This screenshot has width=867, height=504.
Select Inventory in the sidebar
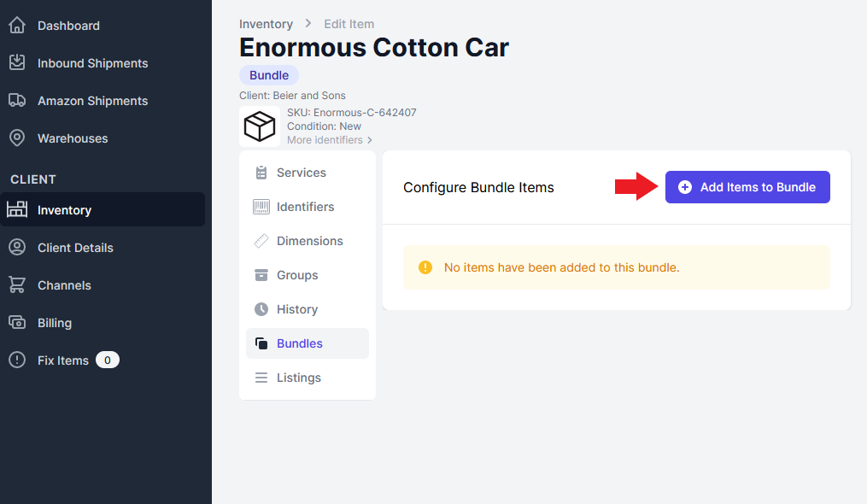[x=64, y=210]
